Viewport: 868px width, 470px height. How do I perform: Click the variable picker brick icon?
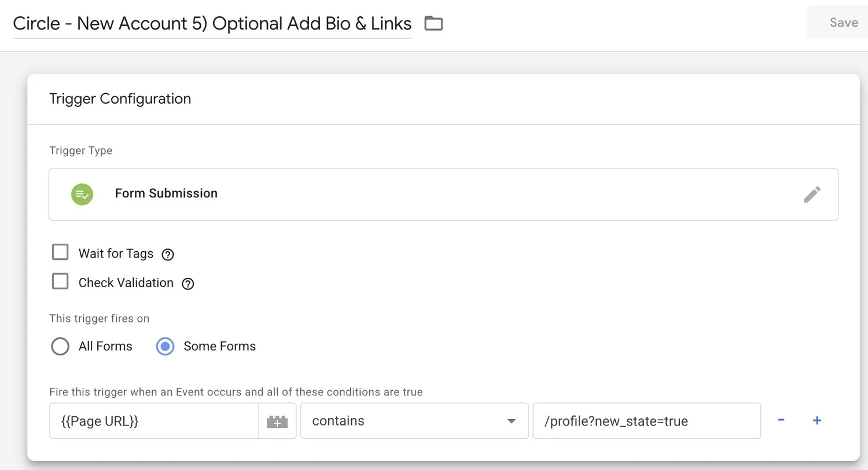pyautogui.click(x=277, y=421)
